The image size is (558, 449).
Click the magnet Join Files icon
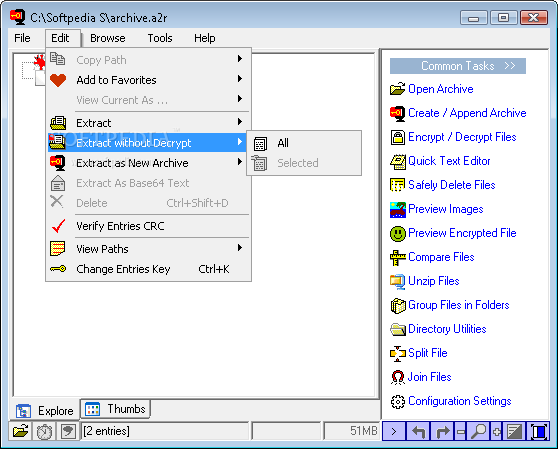[x=398, y=377]
